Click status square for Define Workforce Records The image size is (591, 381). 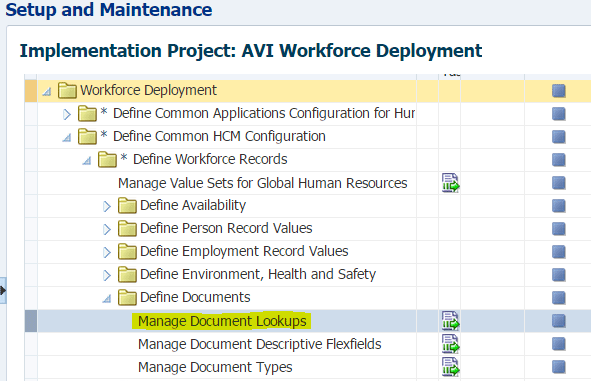coord(559,160)
